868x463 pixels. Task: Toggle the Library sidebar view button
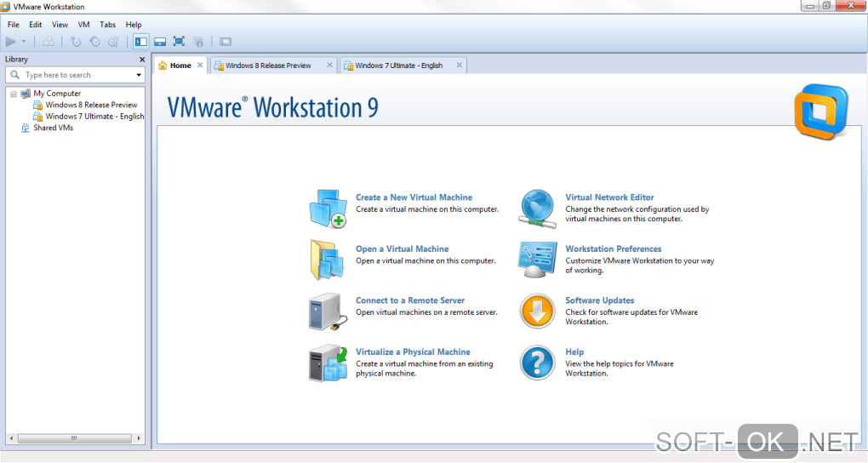pos(141,42)
